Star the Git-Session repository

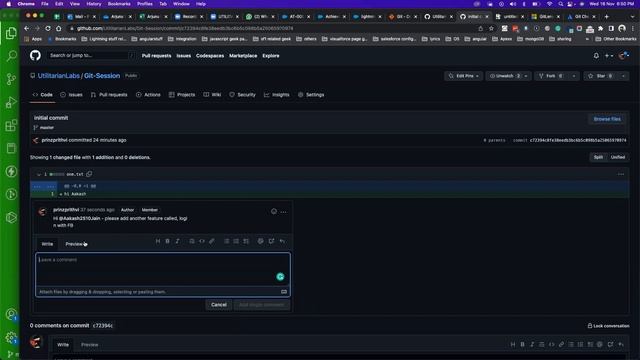click(601, 76)
